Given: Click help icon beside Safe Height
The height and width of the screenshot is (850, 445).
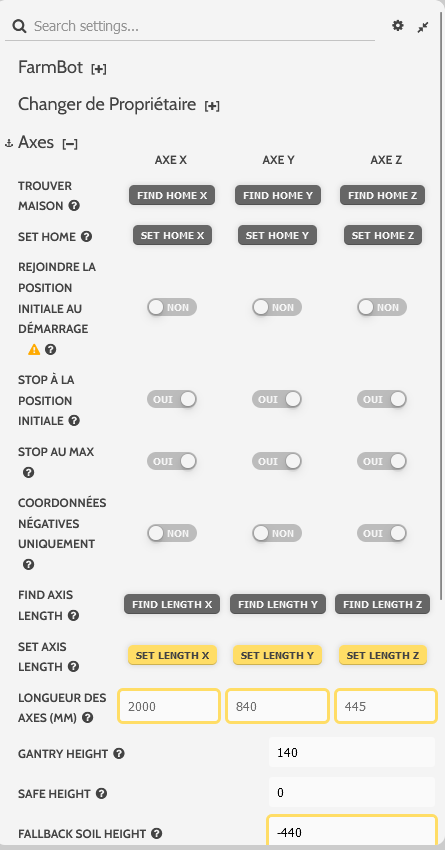Looking at the screenshot, I should click(101, 794).
